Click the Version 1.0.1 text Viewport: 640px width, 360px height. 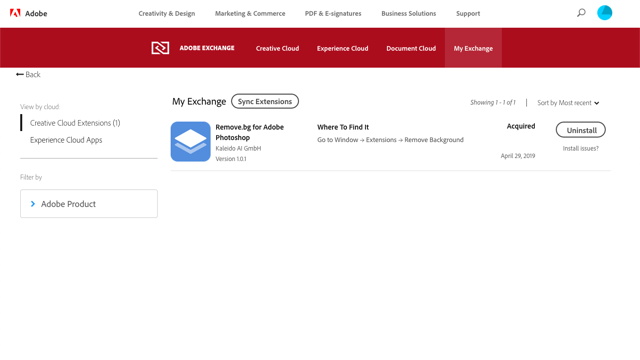(x=231, y=159)
